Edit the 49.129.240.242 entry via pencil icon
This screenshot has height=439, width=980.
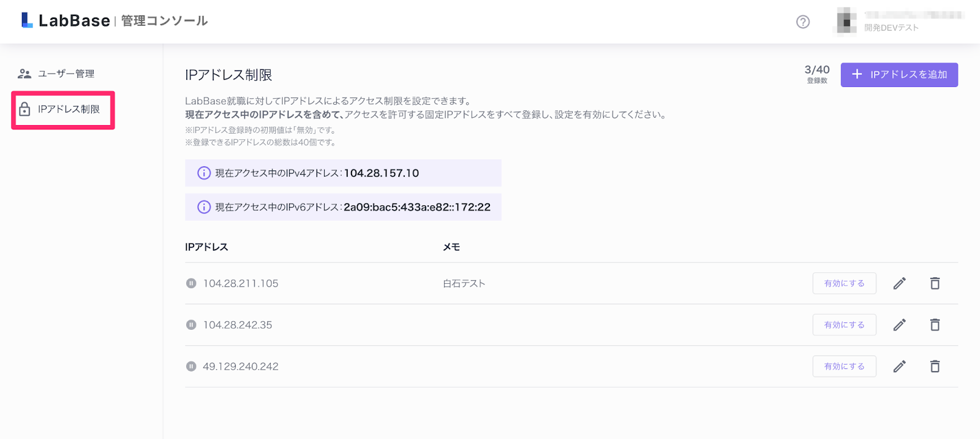899,367
